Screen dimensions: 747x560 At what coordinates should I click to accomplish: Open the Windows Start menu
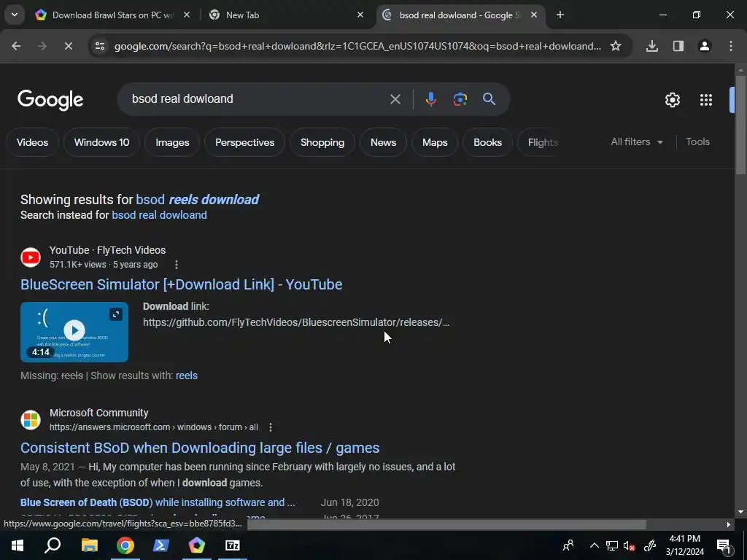coord(18,545)
